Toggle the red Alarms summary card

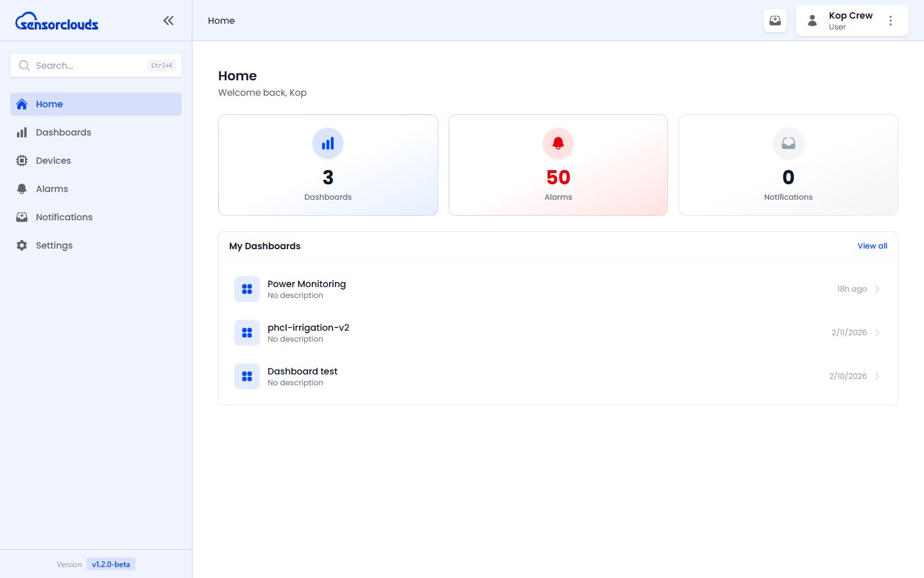coord(558,164)
